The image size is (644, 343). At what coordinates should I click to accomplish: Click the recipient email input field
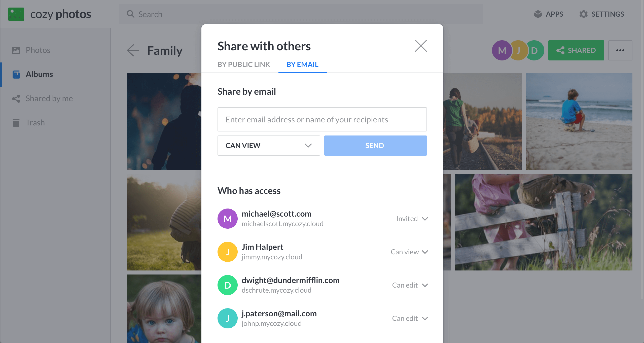pos(322,119)
